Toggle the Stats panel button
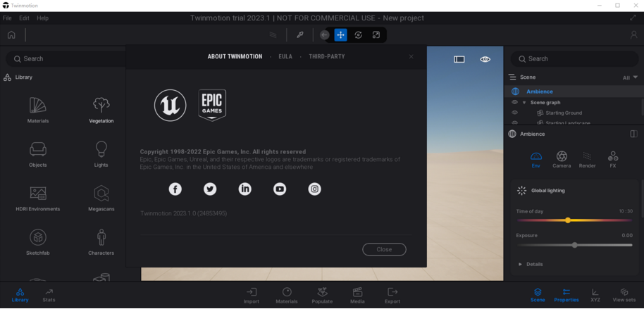The image size is (644, 309). point(49,296)
